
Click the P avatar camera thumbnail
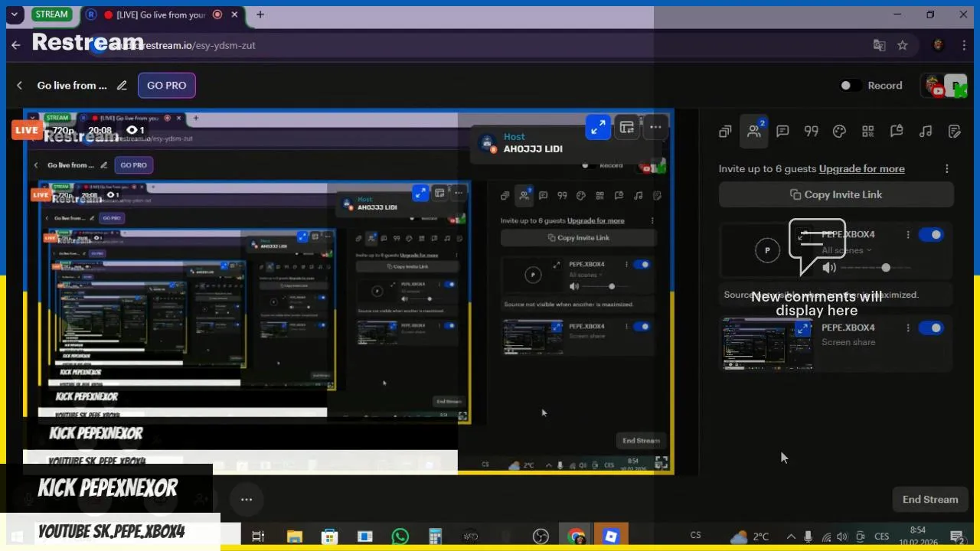pos(767,249)
